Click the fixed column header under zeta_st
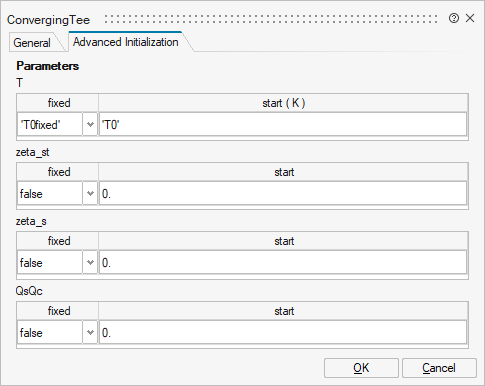485x386 pixels. (58, 172)
